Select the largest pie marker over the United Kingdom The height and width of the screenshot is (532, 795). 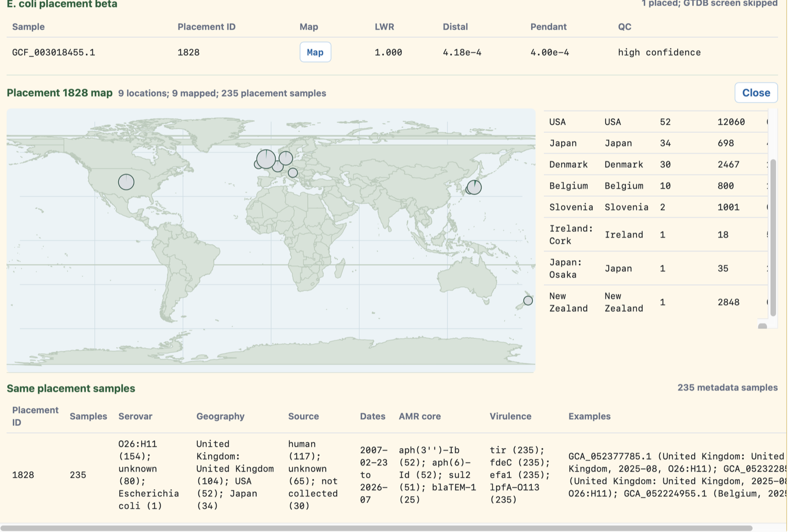coord(266,159)
